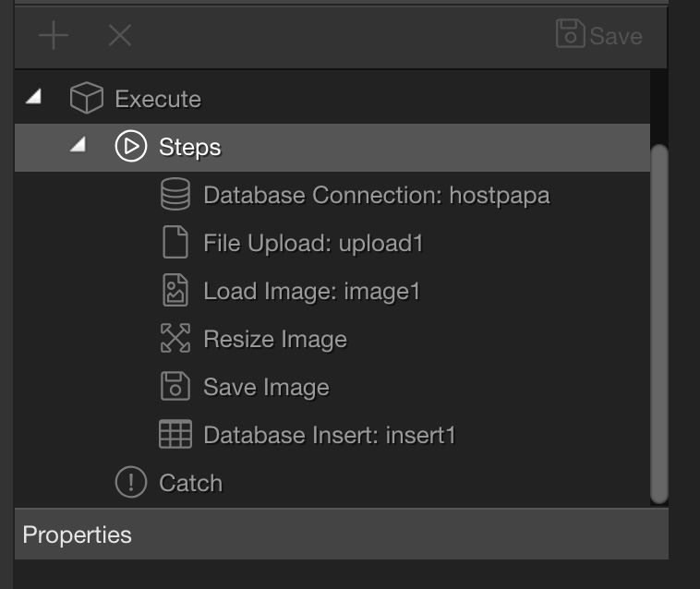Image resolution: width=700 pixels, height=589 pixels.
Task: Click the plus add step icon
Action: coord(54,35)
